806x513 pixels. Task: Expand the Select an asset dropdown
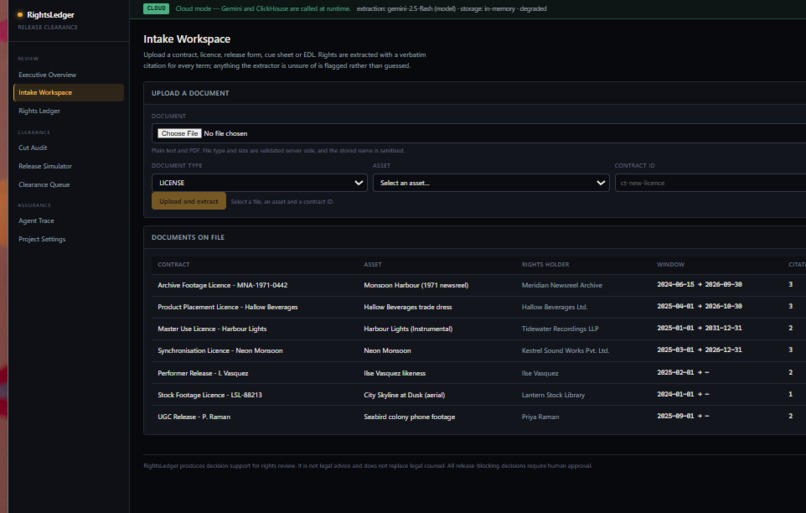pos(491,182)
